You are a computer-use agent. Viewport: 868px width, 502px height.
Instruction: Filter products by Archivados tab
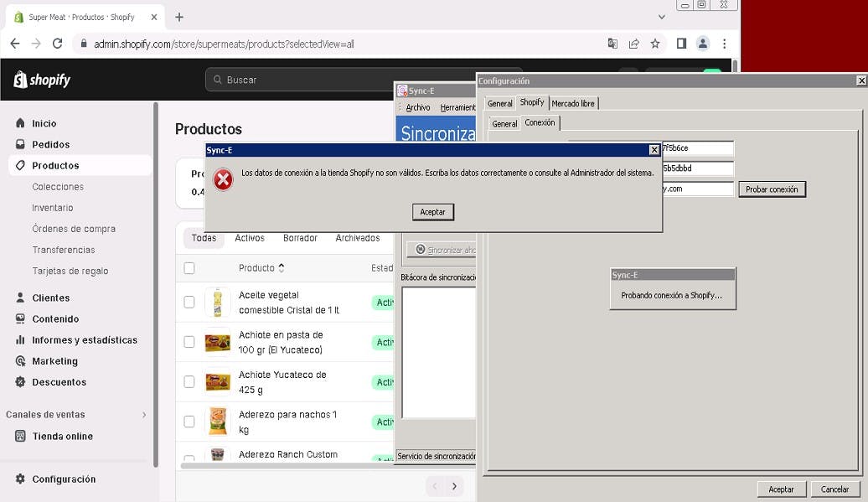tap(358, 238)
